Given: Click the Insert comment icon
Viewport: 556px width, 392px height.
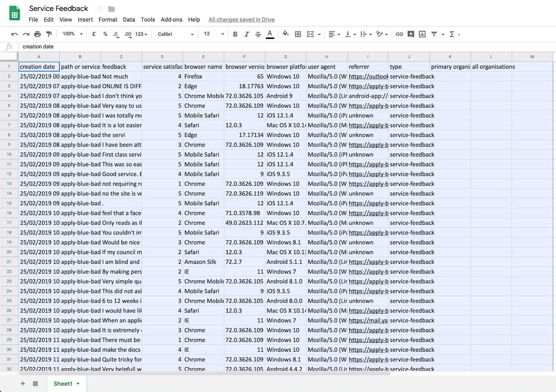Looking at the screenshot, I should 411,34.
